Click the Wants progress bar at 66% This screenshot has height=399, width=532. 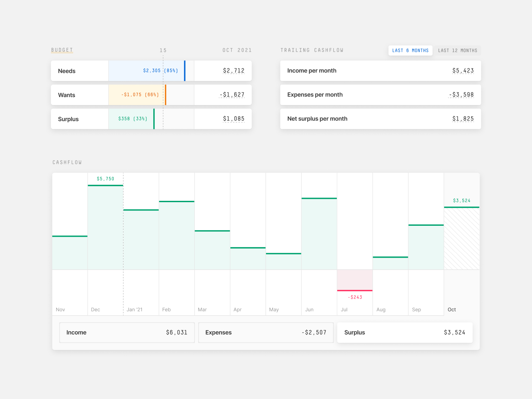137,95
